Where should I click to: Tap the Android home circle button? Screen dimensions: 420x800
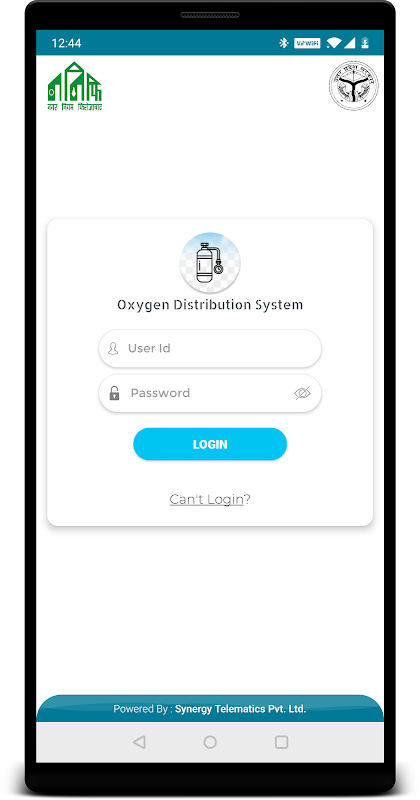(210, 742)
